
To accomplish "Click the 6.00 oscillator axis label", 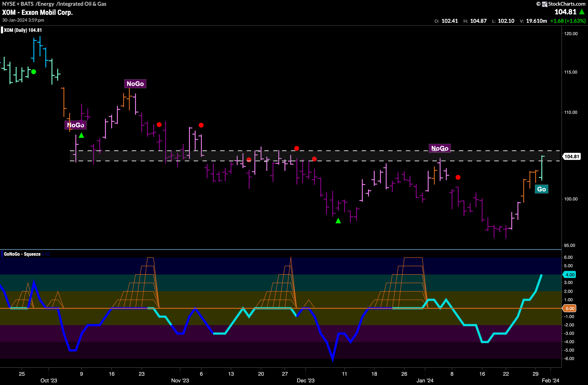I will point(568,257).
